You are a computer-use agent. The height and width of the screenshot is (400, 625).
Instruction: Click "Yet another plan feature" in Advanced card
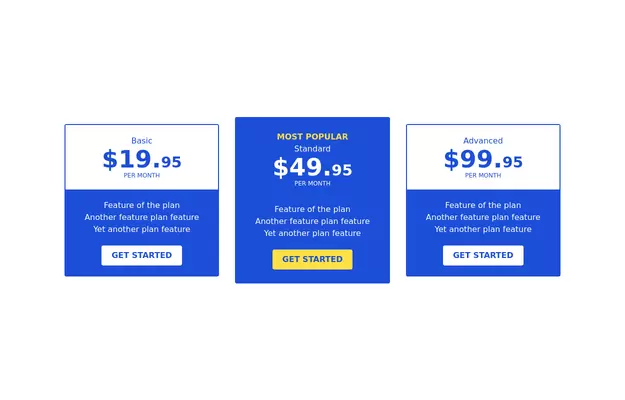pyautogui.click(x=483, y=229)
